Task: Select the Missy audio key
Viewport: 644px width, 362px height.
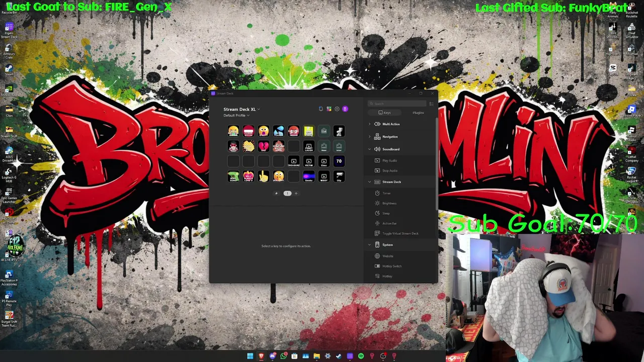Action: click(324, 176)
